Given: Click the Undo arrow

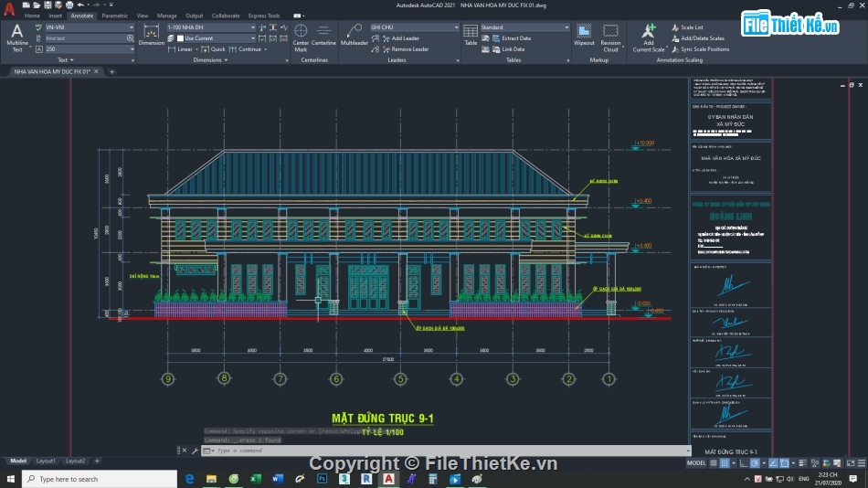Looking at the screenshot, I should click(80, 5).
